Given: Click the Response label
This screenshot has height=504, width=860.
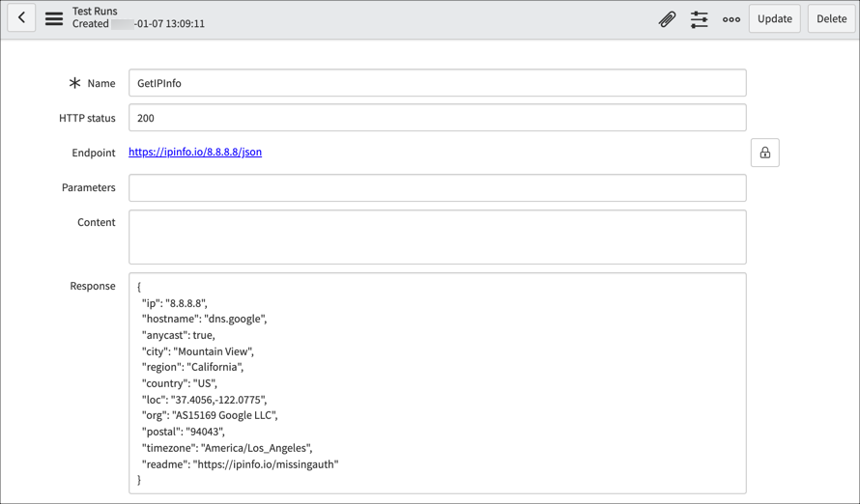Looking at the screenshot, I should [93, 286].
